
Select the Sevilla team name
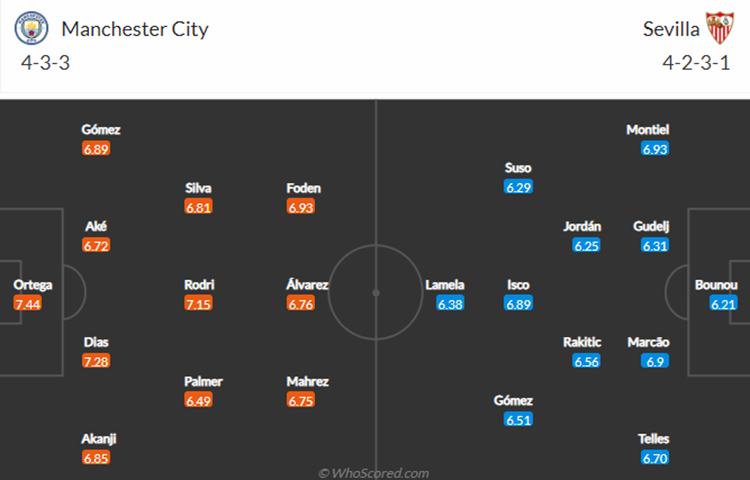click(x=671, y=29)
